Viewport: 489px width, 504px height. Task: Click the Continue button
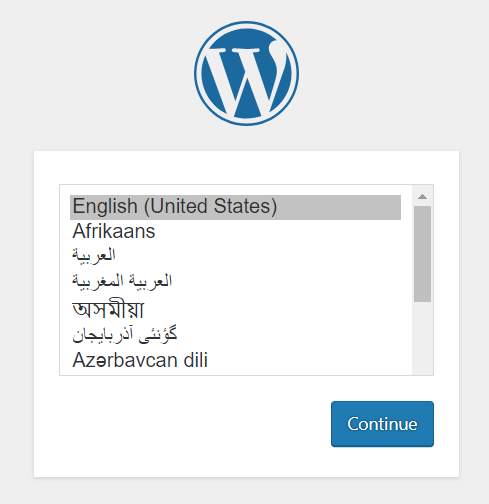pyautogui.click(x=382, y=424)
